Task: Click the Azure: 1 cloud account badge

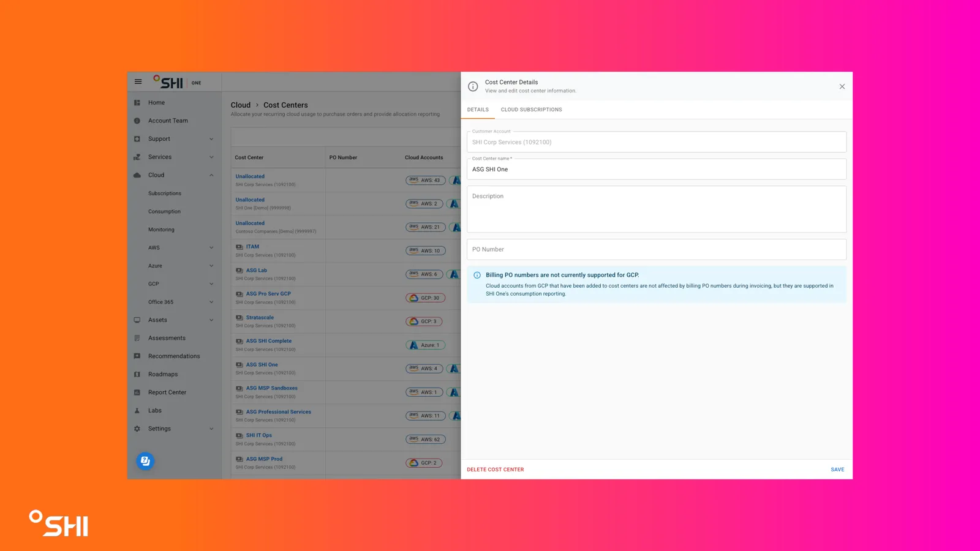Action: [425, 345]
